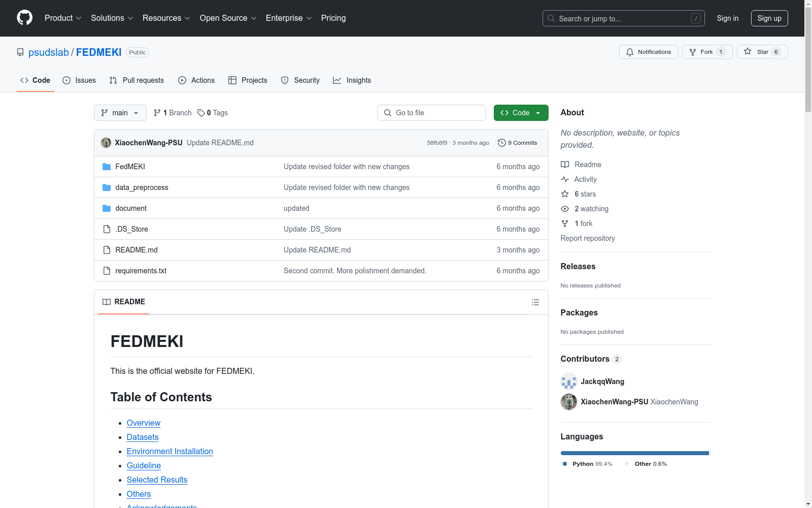Click JackqqWang contributor avatar
Screen dimensions: 812x508
pos(569,382)
